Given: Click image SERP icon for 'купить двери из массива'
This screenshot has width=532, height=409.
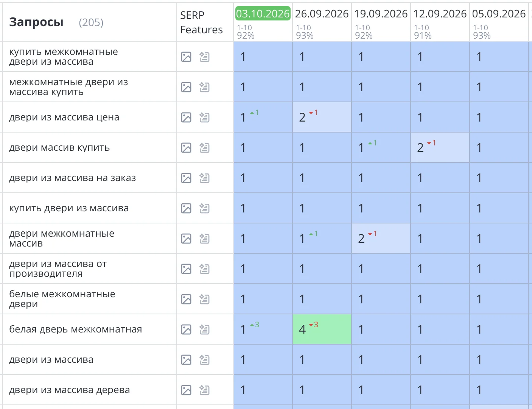Looking at the screenshot, I should click(186, 208).
